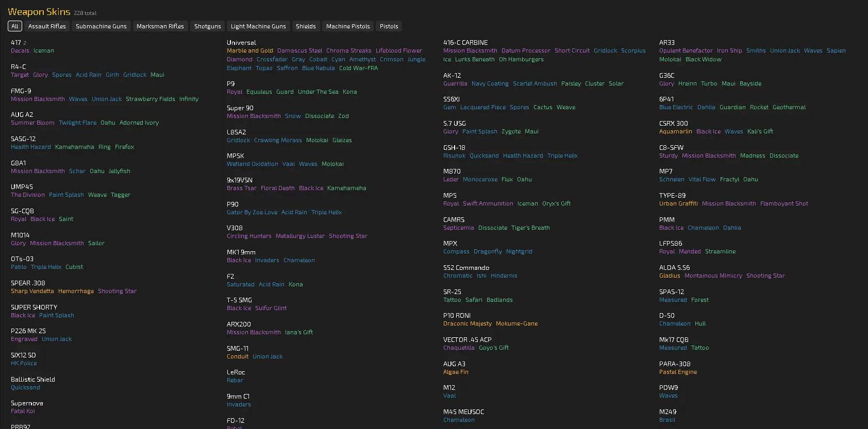
Task: Open the Iceman skin under 417
Action: click(44, 51)
